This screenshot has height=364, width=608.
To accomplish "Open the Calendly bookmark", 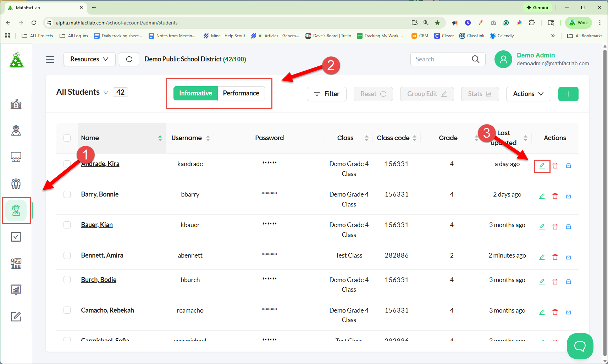I will pos(502,36).
